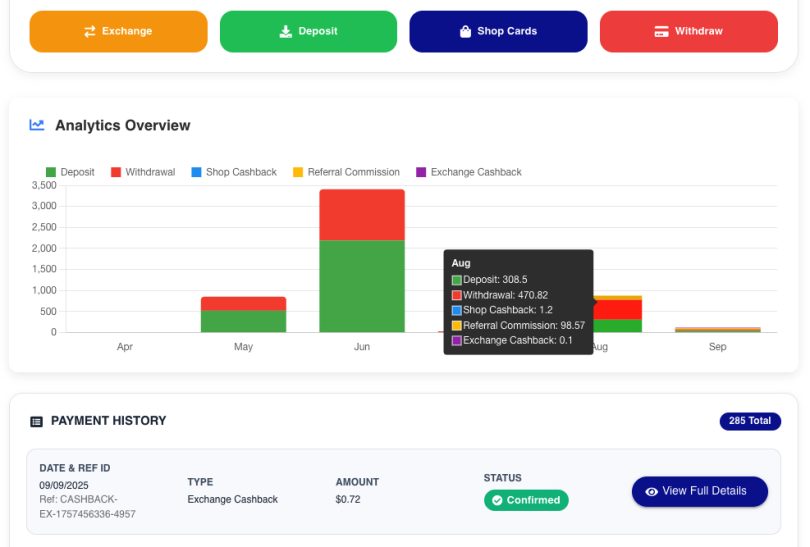Click the May red withdrawal bar segment
The width and height of the screenshot is (810, 547).
tap(243, 303)
